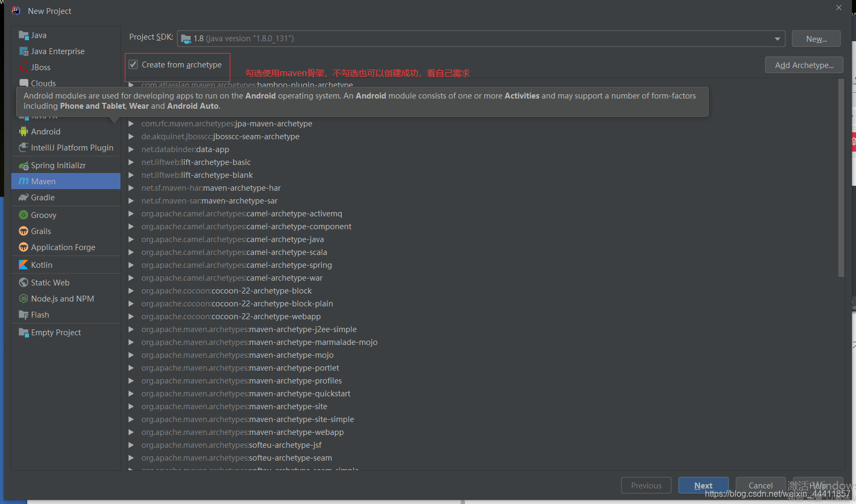Select Maven project type label
Screen dimensions: 856x504
pos(43,182)
